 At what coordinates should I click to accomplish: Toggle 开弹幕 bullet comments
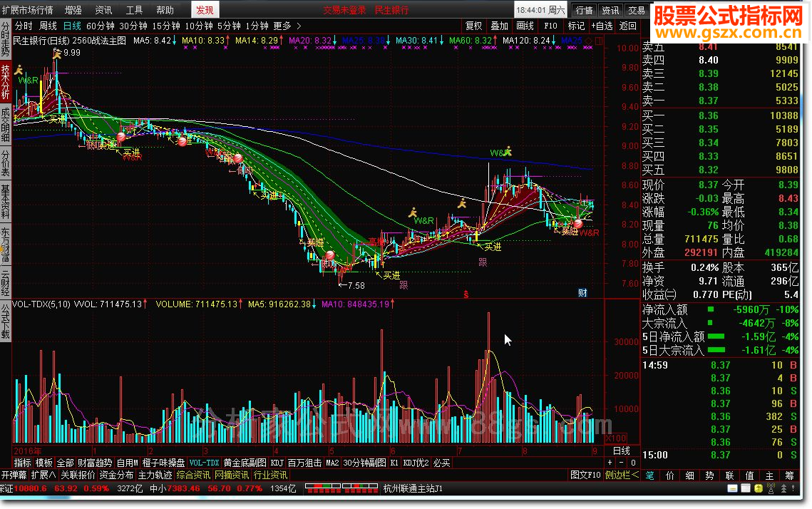pyautogui.click(x=14, y=475)
